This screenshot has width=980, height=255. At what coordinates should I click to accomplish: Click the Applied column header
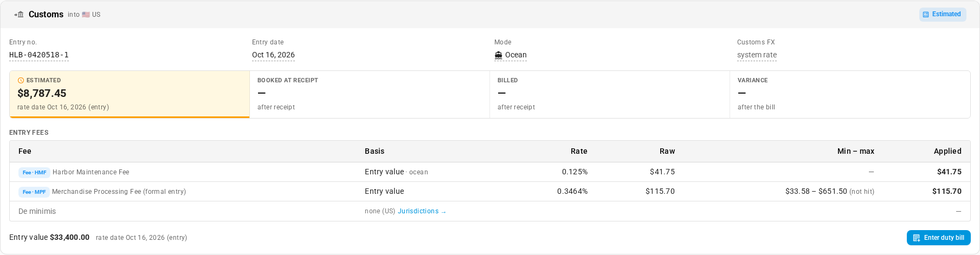click(x=947, y=151)
